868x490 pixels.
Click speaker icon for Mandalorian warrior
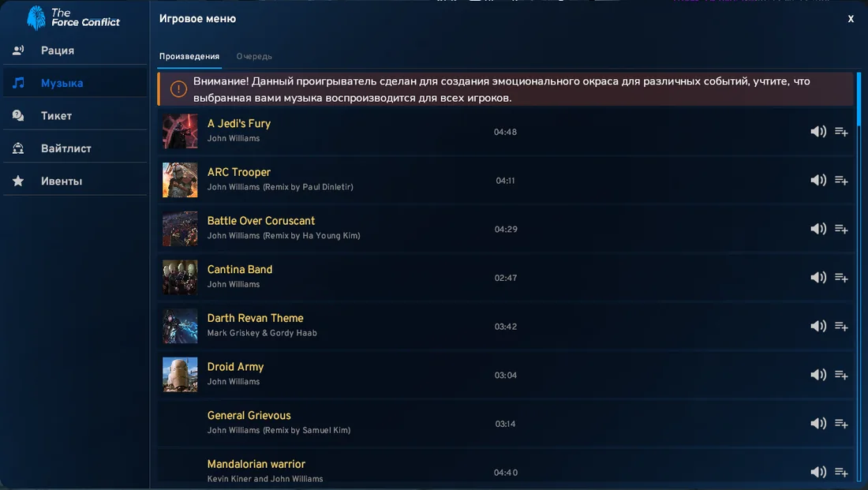pos(818,473)
